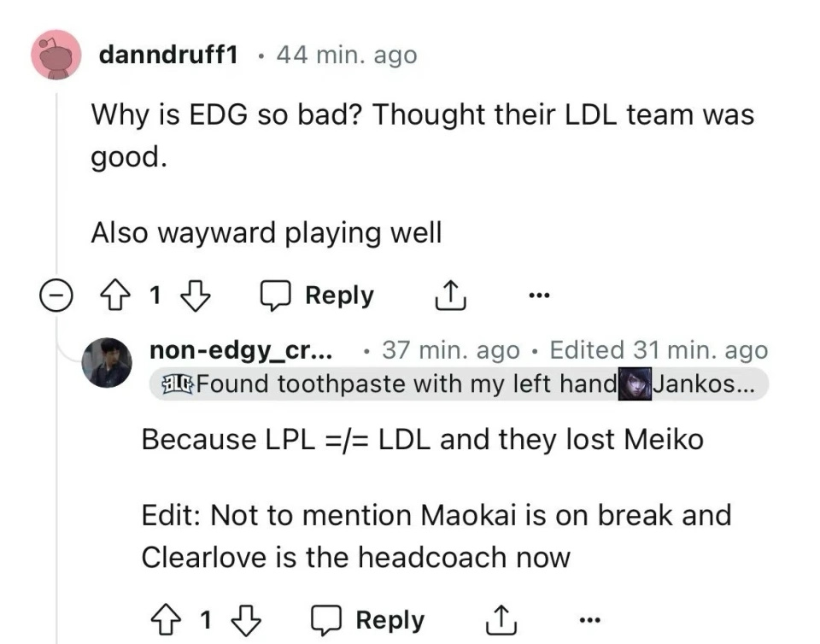Viewport: 820px width, 644px height.
Task: Open the overflow menu on non-edgy_cr's reply
Action: pyautogui.click(x=589, y=618)
